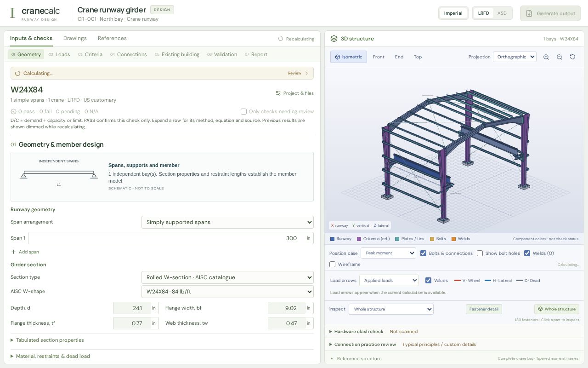Open the Section type dropdown

pos(227,277)
